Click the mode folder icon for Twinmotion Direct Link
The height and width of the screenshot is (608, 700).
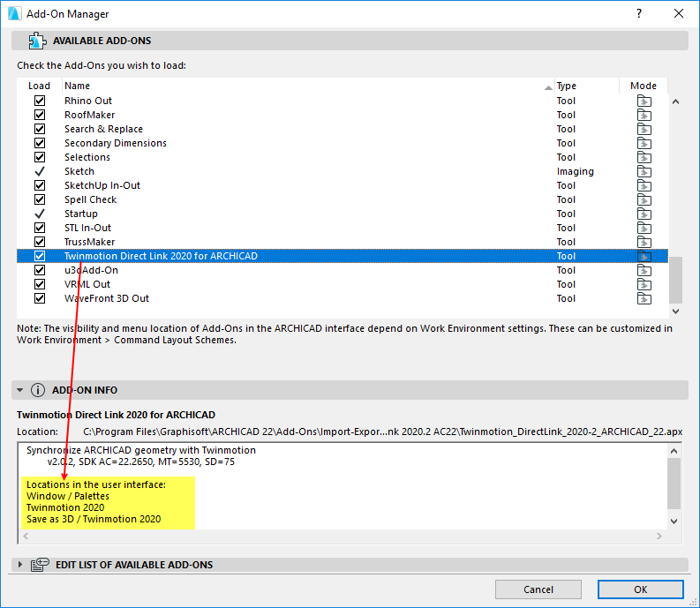[644, 256]
